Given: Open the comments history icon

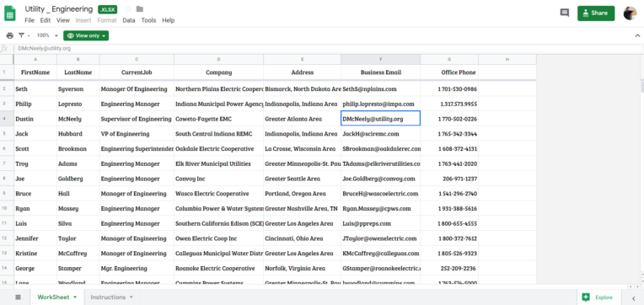Looking at the screenshot, I should click(x=564, y=13).
